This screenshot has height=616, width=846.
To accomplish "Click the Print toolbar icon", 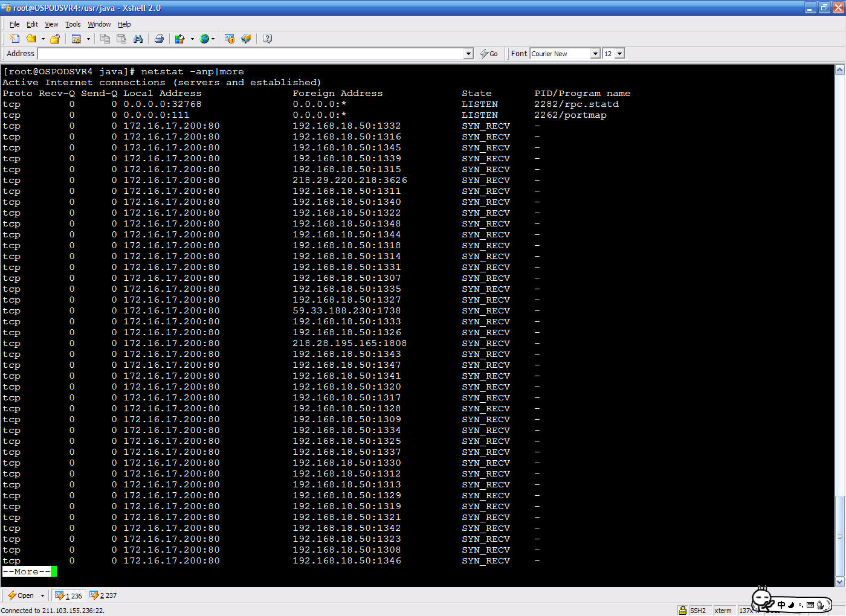I will click(159, 39).
